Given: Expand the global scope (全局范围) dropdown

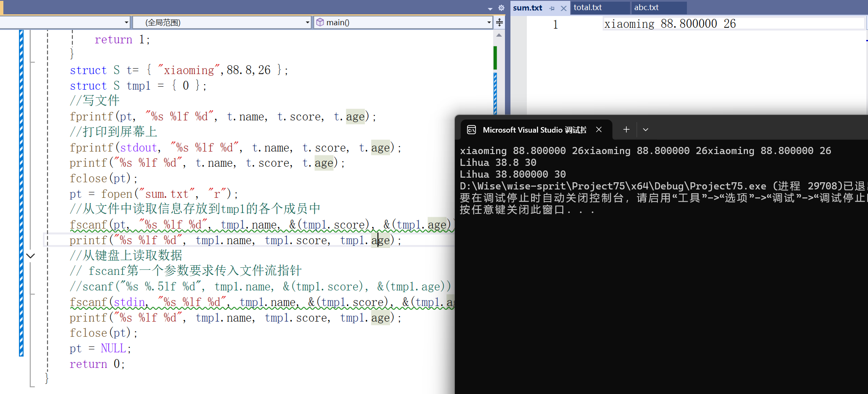Looking at the screenshot, I should pyautogui.click(x=307, y=22).
